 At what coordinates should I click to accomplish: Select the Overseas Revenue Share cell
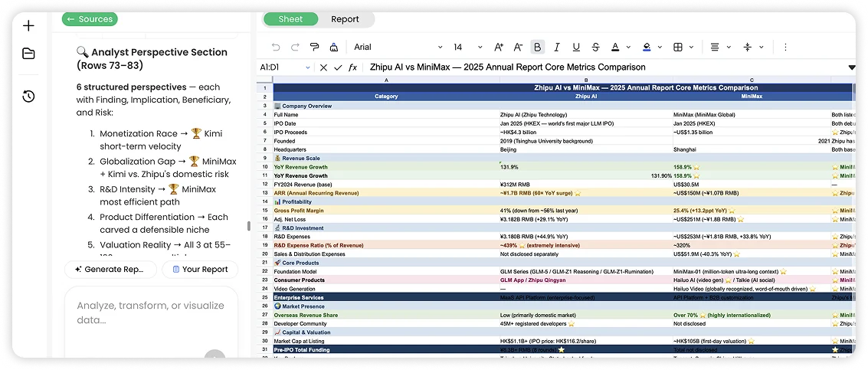coord(386,315)
